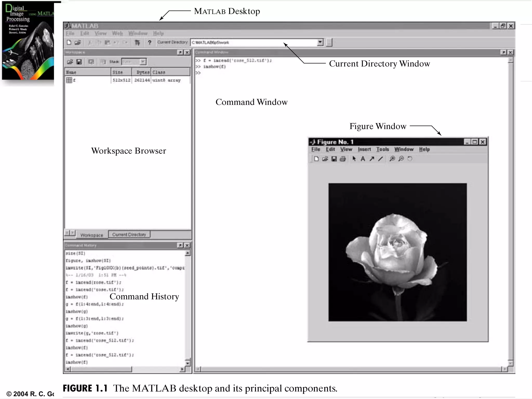Image resolution: width=532 pixels, height=399 pixels.
Task: Click the rose image in Figure window
Action: [397, 252]
